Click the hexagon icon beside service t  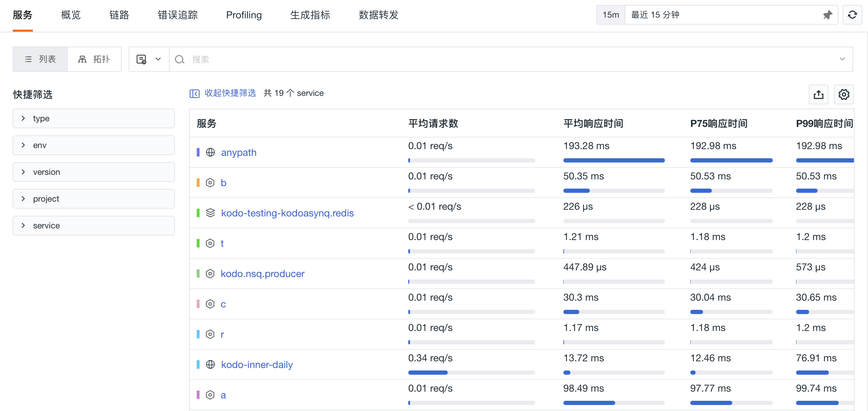coord(210,243)
